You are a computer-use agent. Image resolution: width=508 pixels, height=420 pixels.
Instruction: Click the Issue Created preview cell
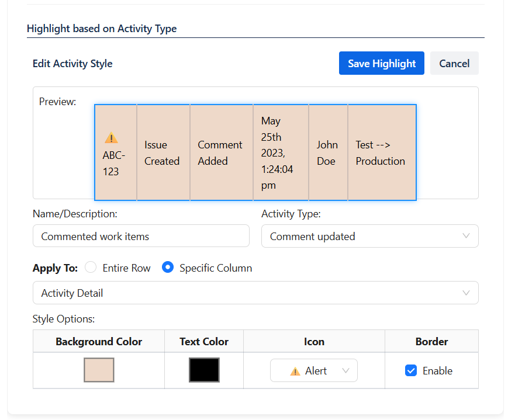click(x=163, y=153)
